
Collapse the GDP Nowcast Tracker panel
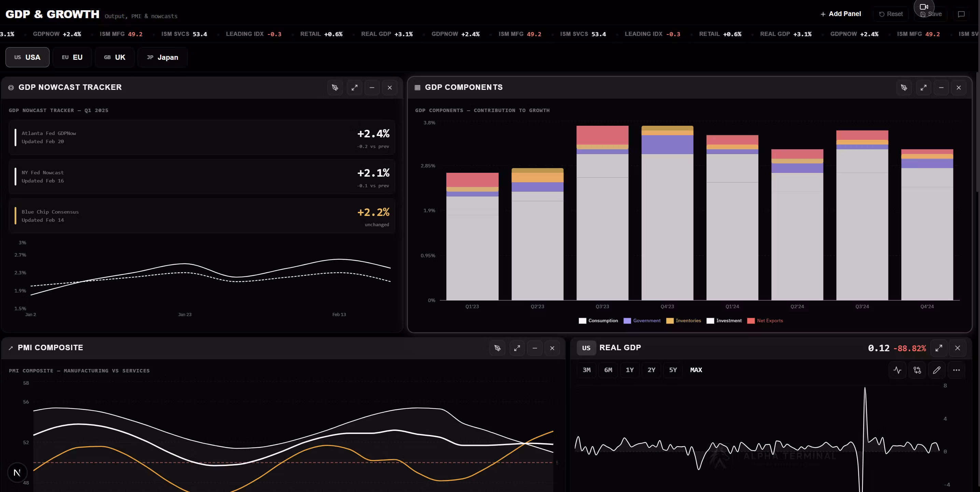click(x=372, y=87)
